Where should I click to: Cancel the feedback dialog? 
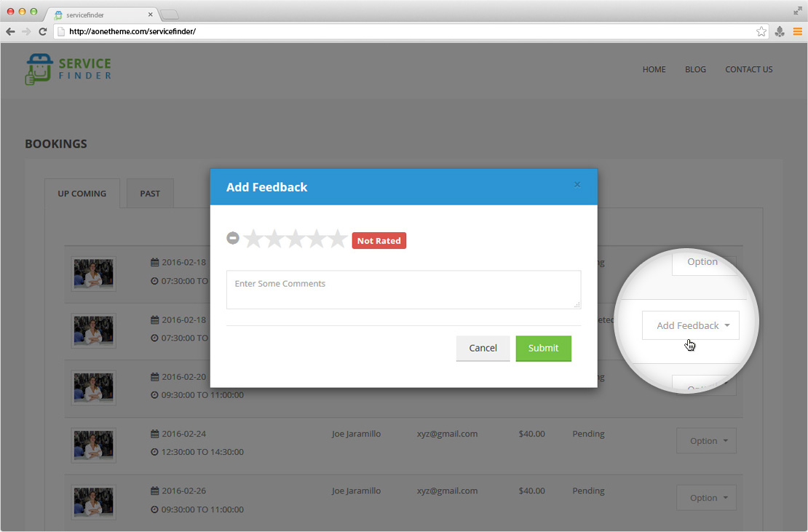(483, 349)
